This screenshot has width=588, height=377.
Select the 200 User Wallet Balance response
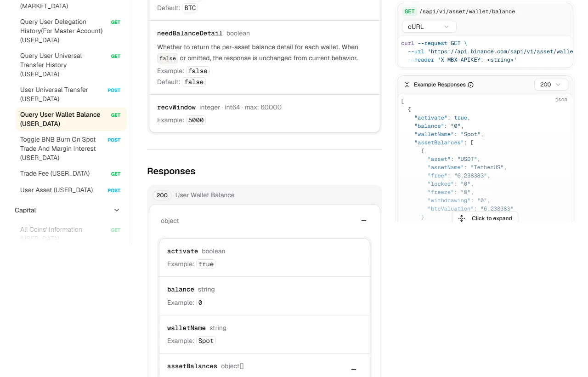265,195
